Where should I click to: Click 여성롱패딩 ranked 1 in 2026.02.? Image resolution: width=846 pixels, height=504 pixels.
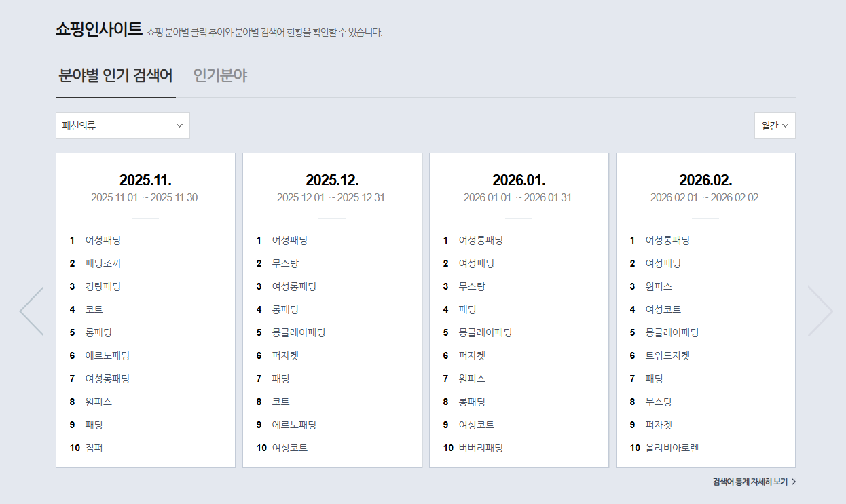[x=667, y=240]
